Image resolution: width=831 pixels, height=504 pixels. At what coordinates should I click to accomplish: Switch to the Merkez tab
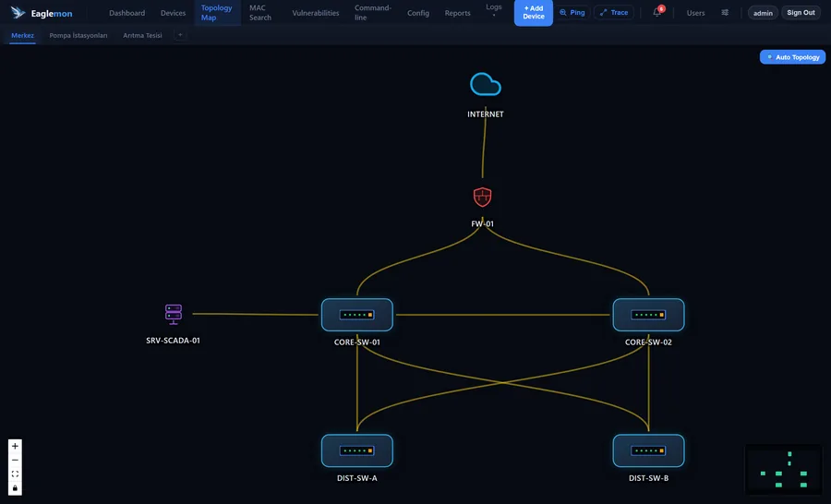[x=22, y=35]
